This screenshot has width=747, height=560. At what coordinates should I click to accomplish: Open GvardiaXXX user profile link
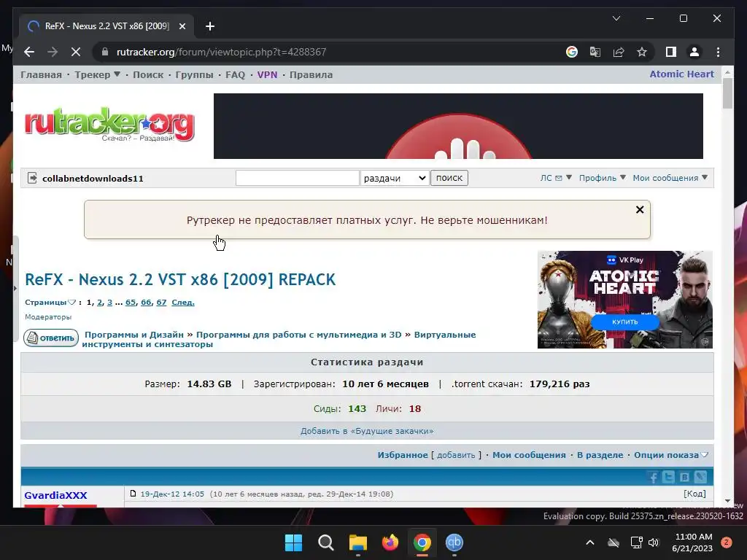[55, 495]
